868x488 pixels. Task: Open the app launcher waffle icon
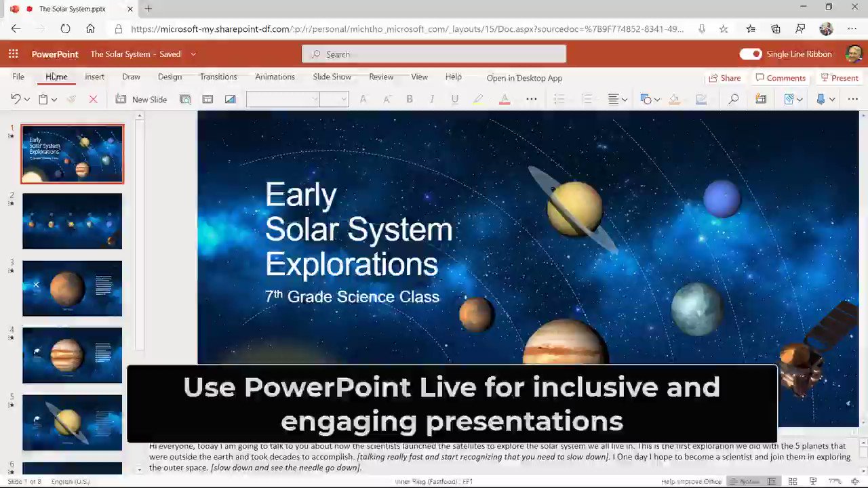[13, 54]
